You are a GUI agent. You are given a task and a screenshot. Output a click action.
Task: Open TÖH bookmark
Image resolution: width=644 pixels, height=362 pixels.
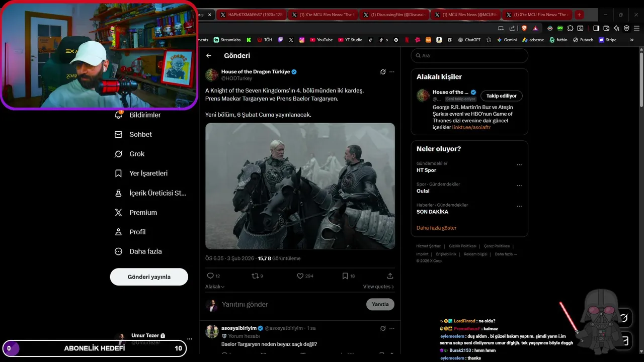click(x=265, y=40)
